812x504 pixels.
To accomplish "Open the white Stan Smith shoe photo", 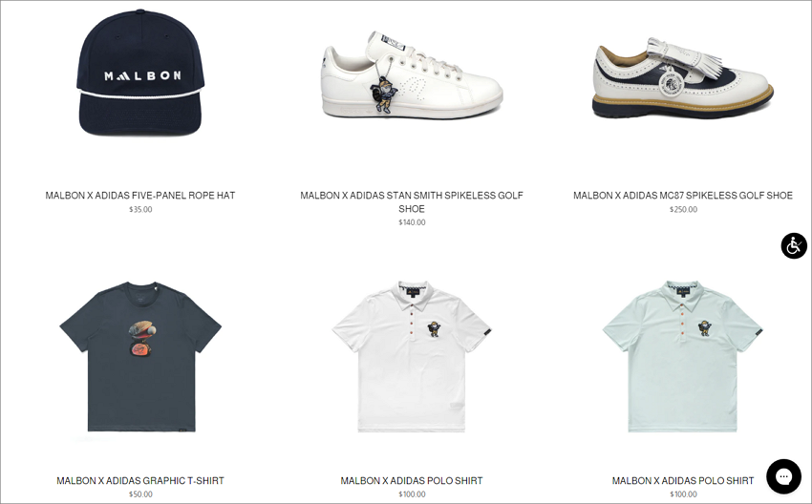I will [x=412, y=75].
